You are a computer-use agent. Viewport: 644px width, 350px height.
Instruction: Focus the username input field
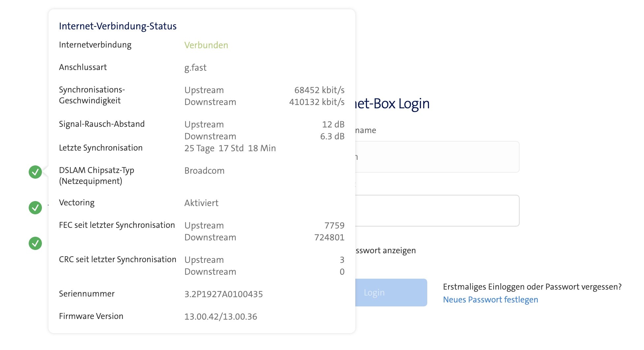click(x=437, y=157)
